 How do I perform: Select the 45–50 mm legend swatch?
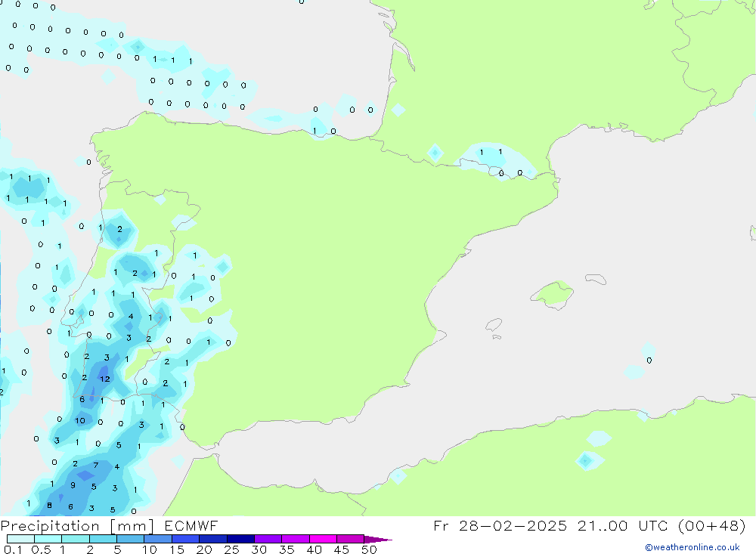coord(351,539)
